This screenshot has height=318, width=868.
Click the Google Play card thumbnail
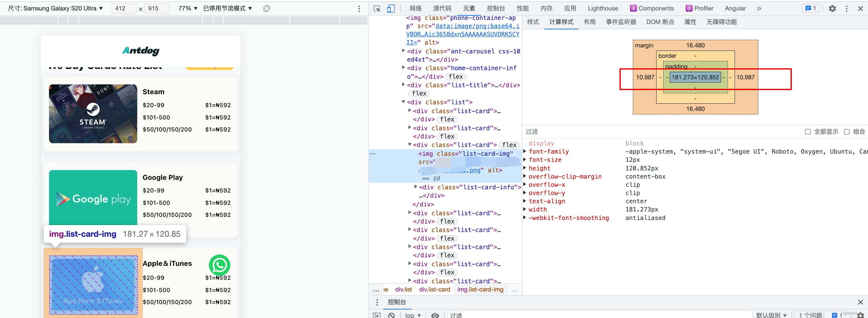pyautogui.click(x=93, y=198)
